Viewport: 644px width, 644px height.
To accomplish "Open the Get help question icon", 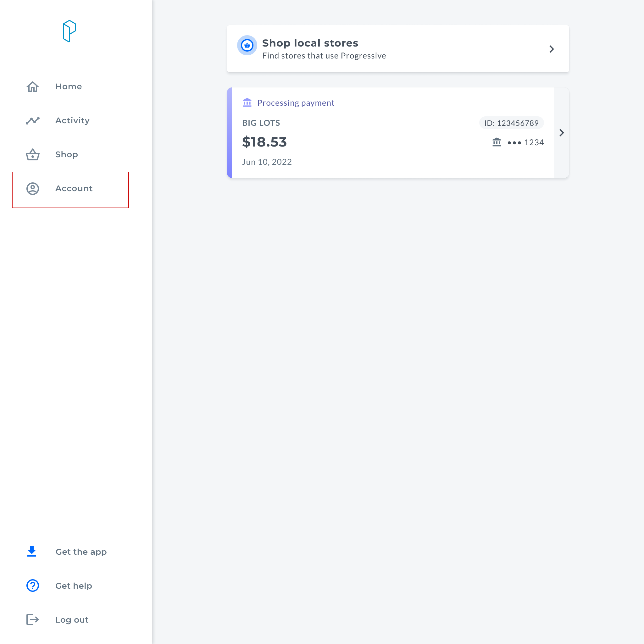I will (x=33, y=586).
